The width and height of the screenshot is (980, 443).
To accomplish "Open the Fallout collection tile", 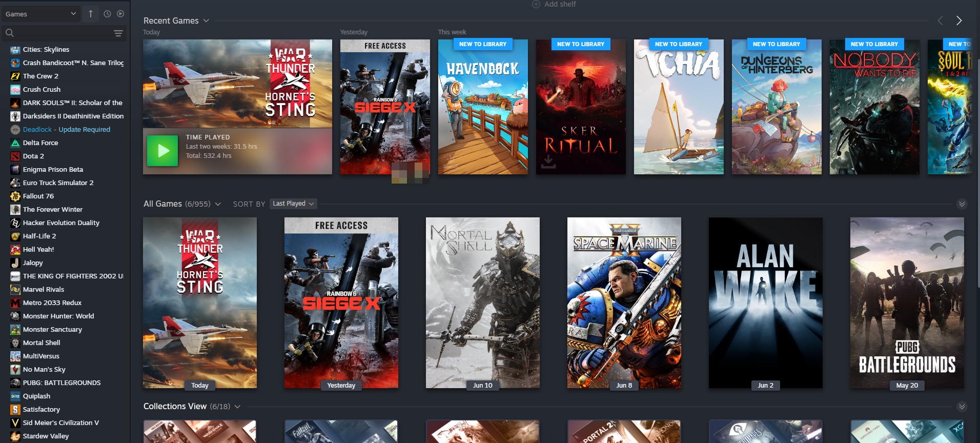I will [x=341, y=431].
